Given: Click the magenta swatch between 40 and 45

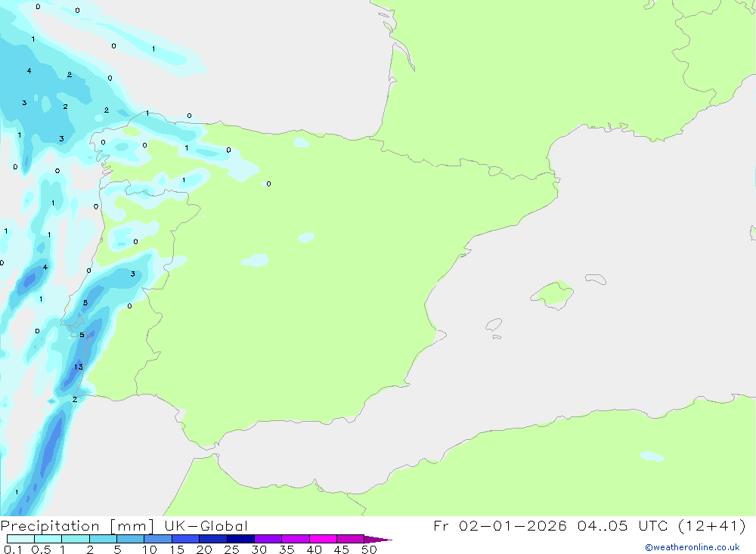Looking at the screenshot, I should click(x=323, y=539).
